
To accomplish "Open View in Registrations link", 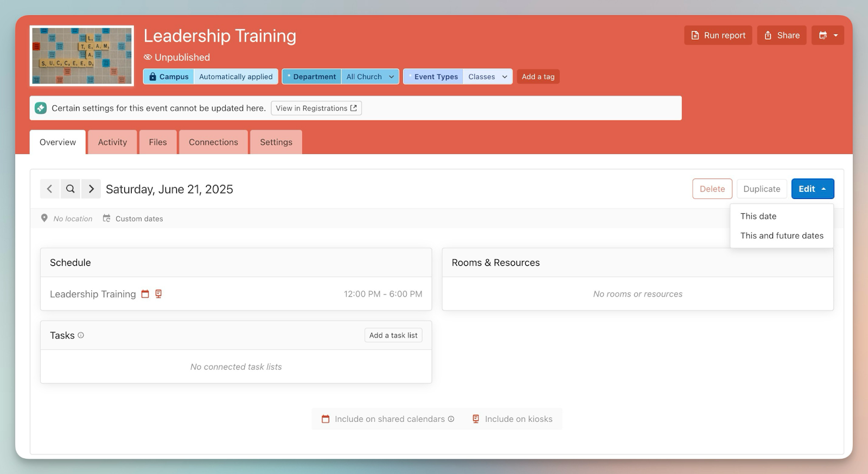I will (316, 108).
